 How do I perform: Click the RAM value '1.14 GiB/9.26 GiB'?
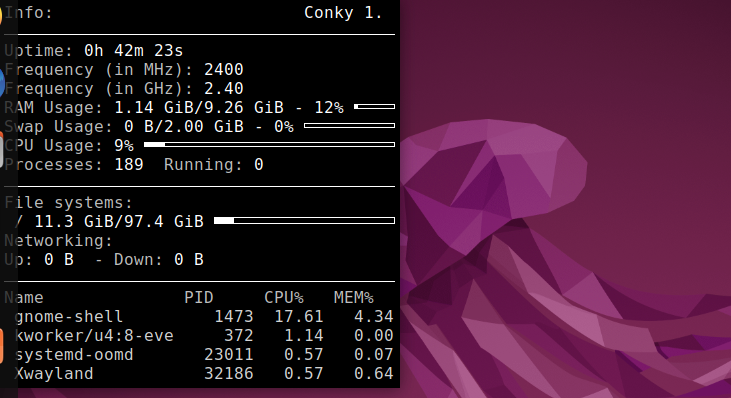[199, 108]
